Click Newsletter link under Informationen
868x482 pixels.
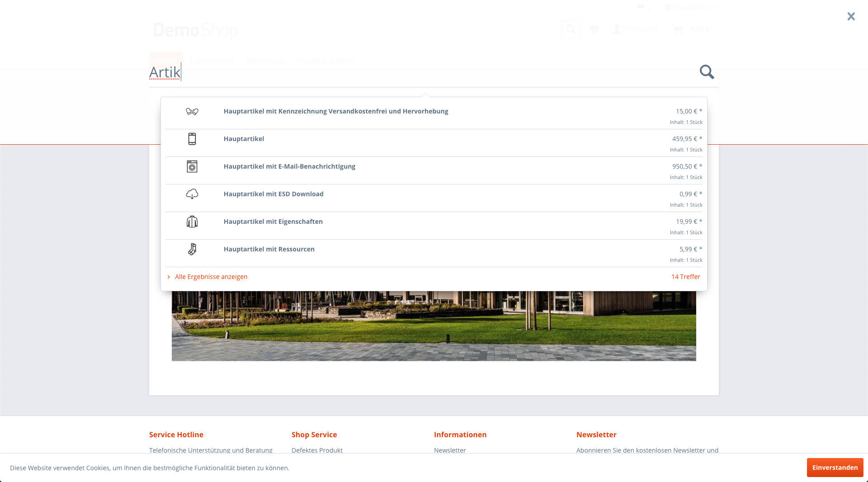click(450, 450)
